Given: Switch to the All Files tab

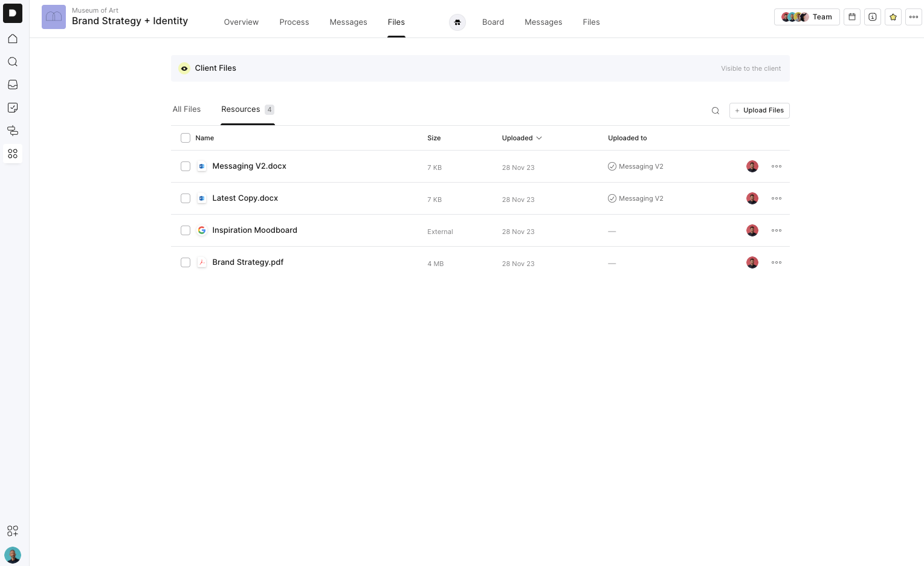Looking at the screenshot, I should [187, 109].
